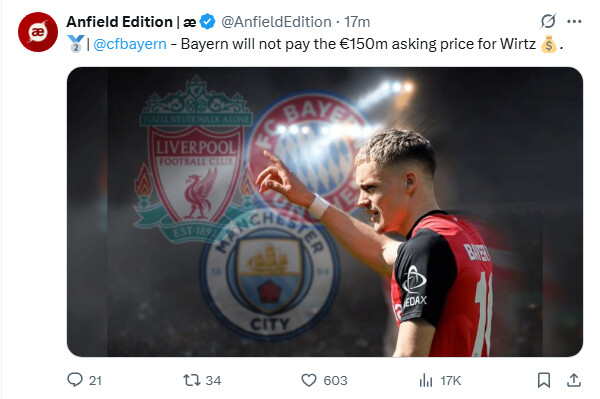600x399 pixels.
Task: Open the @AnfieldEdition handle link
Action: point(276,22)
